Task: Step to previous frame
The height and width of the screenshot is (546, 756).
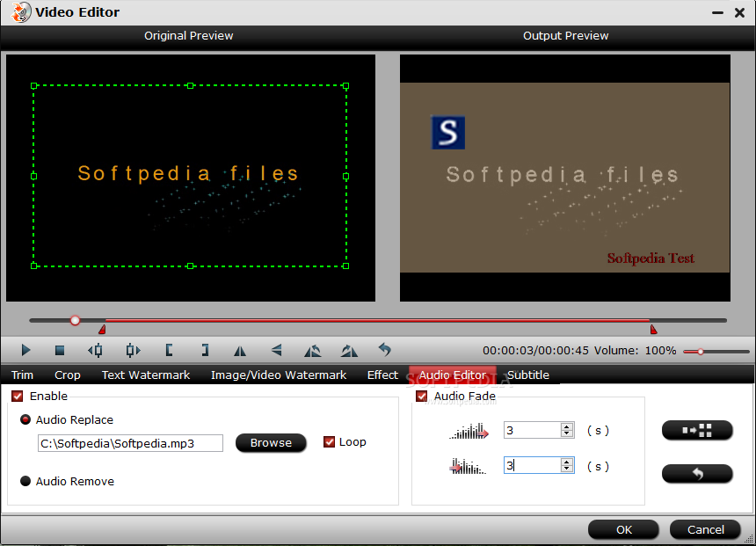Action: (x=96, y=350)
